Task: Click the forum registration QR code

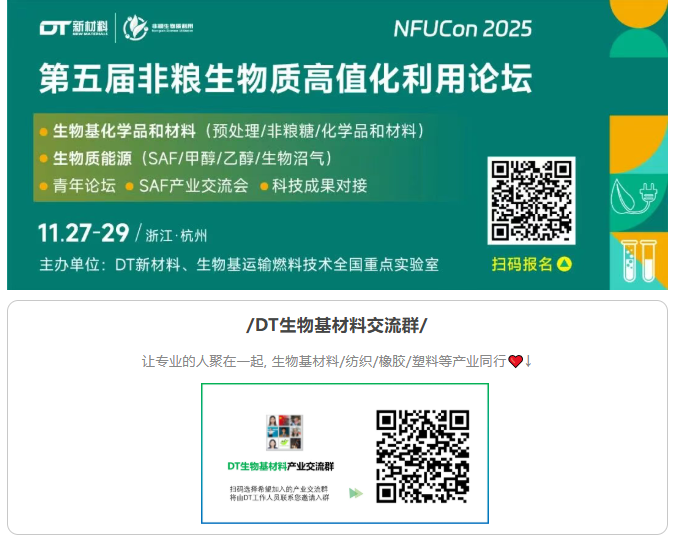Action: (531, 201)
